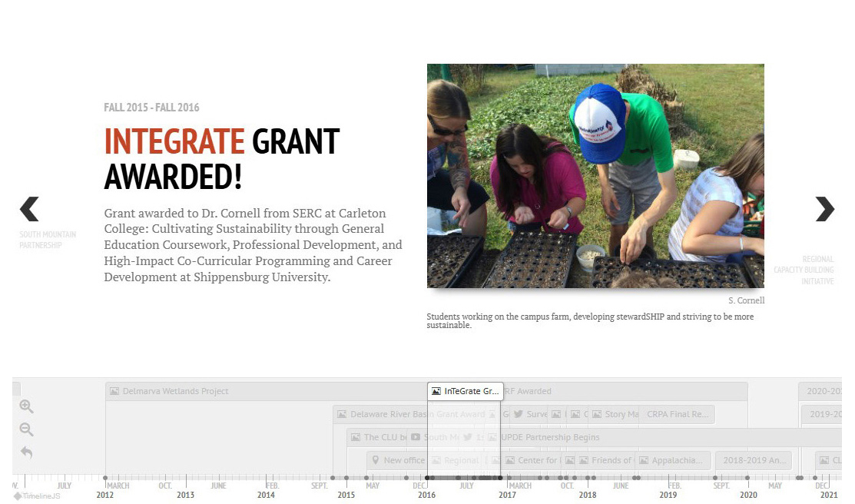Advance to next slide using right arrow
Image resolution: width=855 pixels, height=504 pixels.
click(824, 209)
